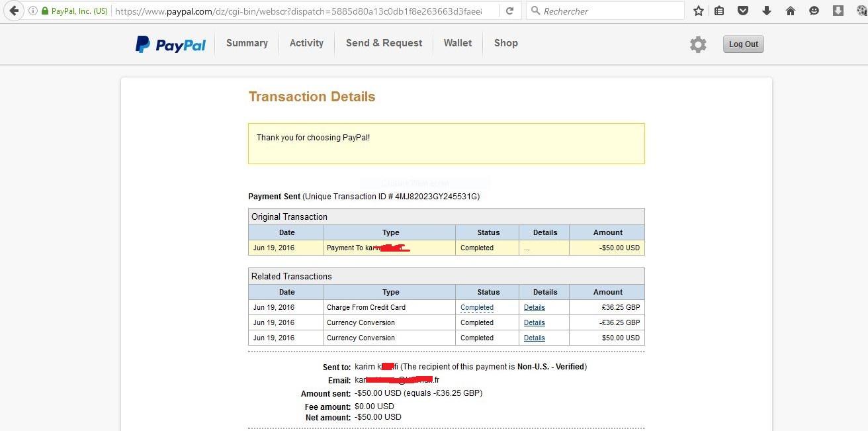Click the browser back arrow button
The height and width of the screenshot is (431, 868).
pos(13,11)
